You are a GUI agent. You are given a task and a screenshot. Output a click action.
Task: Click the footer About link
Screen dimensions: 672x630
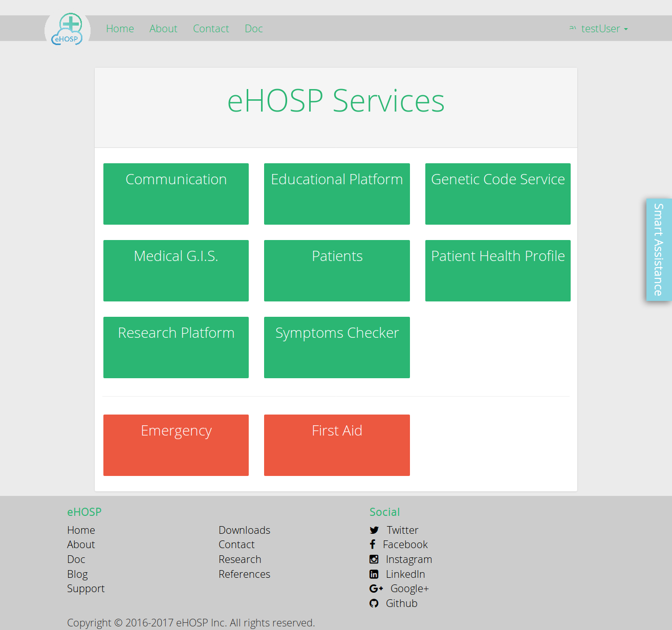coord(81,545)
